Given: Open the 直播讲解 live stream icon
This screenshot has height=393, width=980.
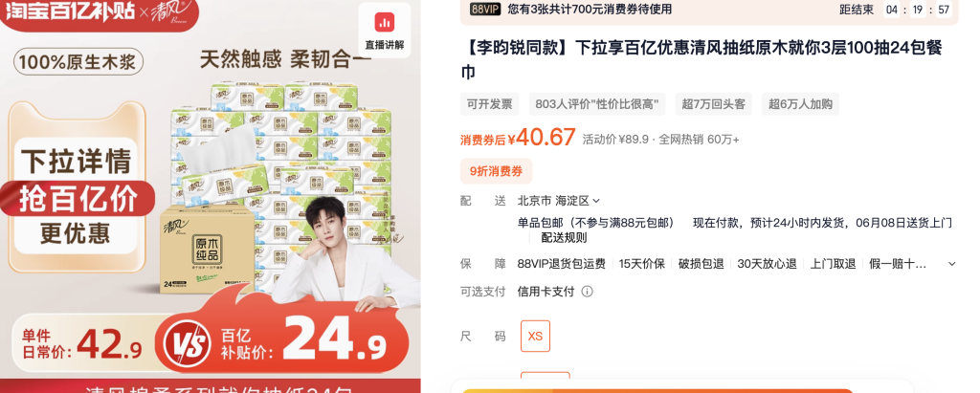Looking at the screenshot, I should [385, 30].
